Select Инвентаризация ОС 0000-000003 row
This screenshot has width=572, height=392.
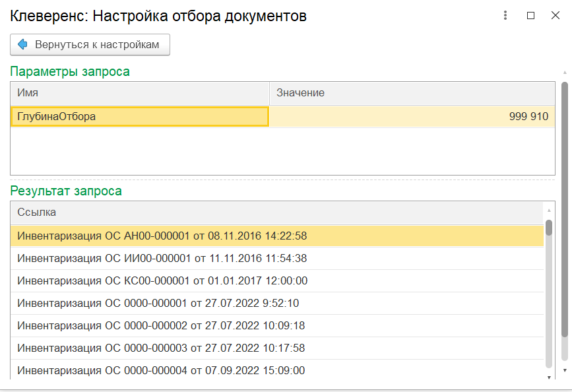(x=277, y=348)
